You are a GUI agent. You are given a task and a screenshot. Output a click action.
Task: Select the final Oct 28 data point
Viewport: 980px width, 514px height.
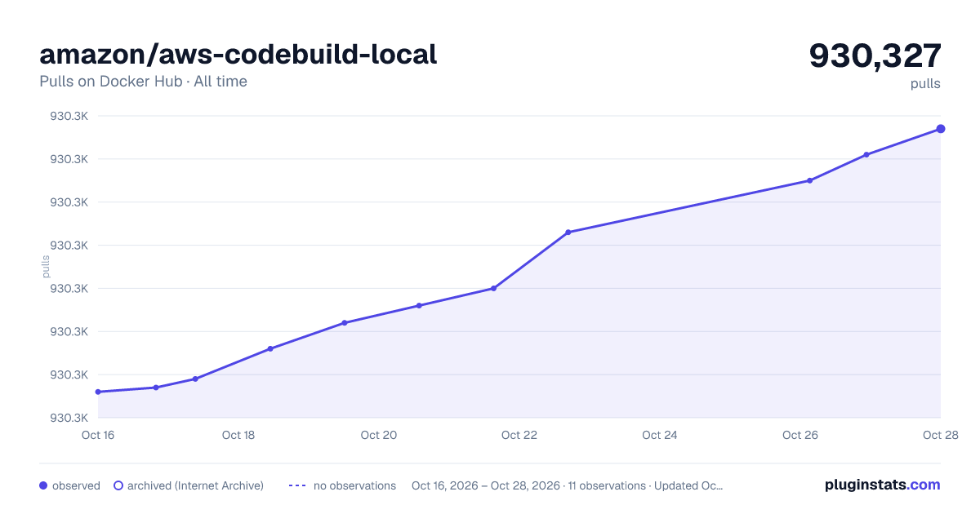941,129
